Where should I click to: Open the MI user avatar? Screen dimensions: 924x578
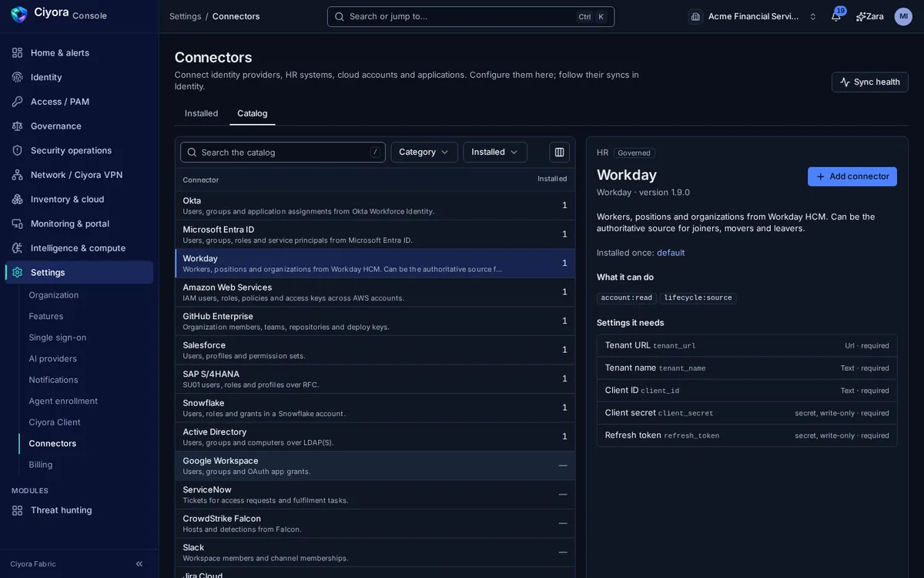click(903, 16)
